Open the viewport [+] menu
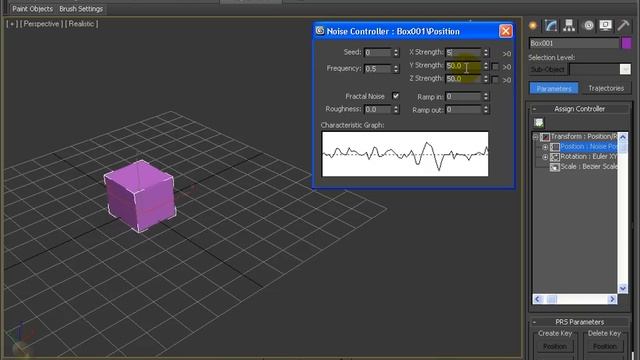 pos(12,24)
